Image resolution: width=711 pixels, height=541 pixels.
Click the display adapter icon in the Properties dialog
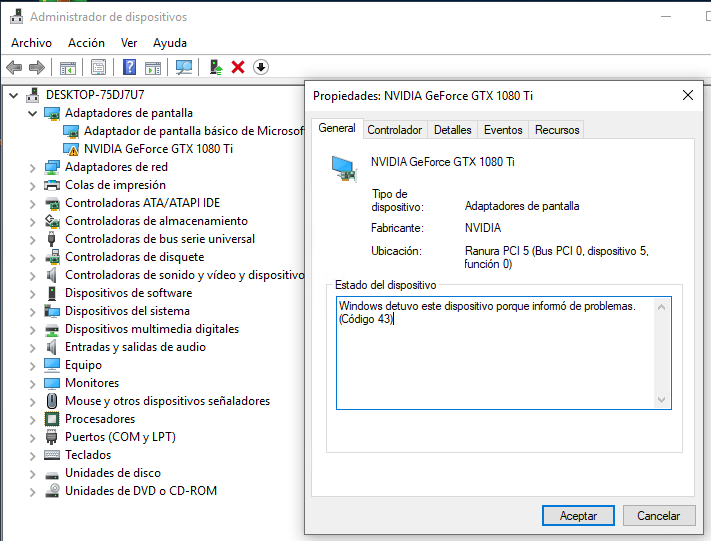pos(344,169)
